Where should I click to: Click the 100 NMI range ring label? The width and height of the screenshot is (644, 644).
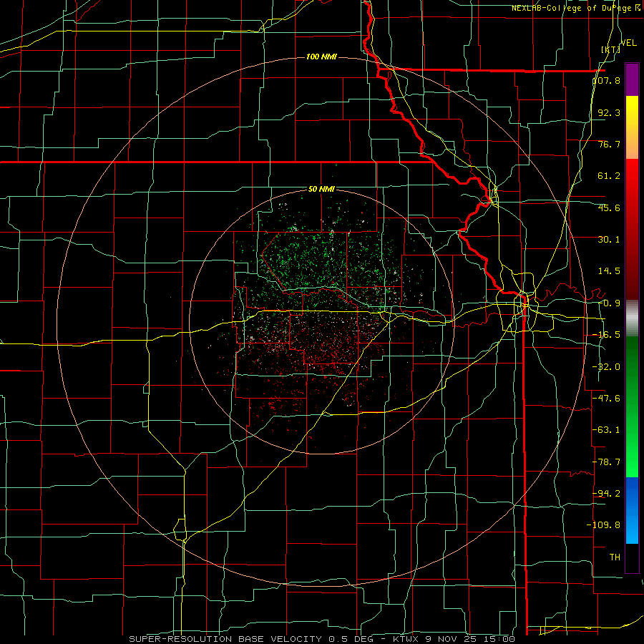click(321, 57)
